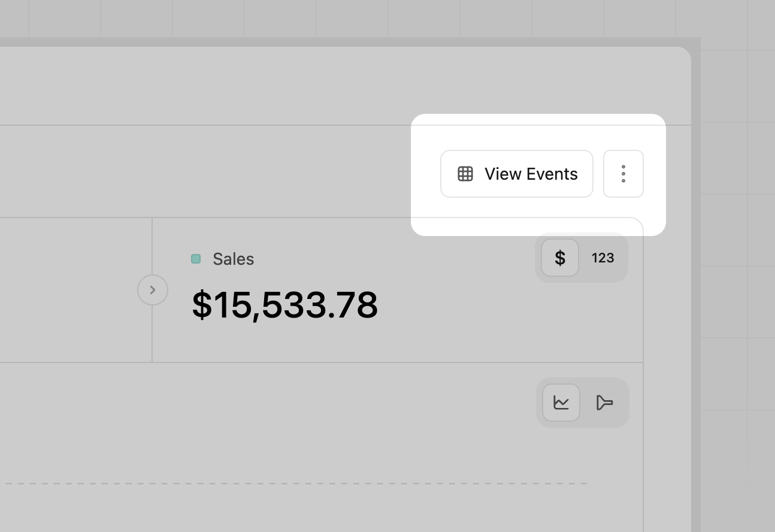The height and width of the screenshot is (532, 775).
Task: Open the View Events table
Action: point(516,174)
